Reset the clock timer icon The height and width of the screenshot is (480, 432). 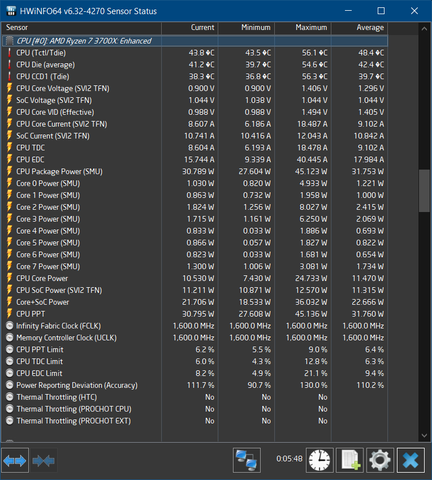coord(319,460)
